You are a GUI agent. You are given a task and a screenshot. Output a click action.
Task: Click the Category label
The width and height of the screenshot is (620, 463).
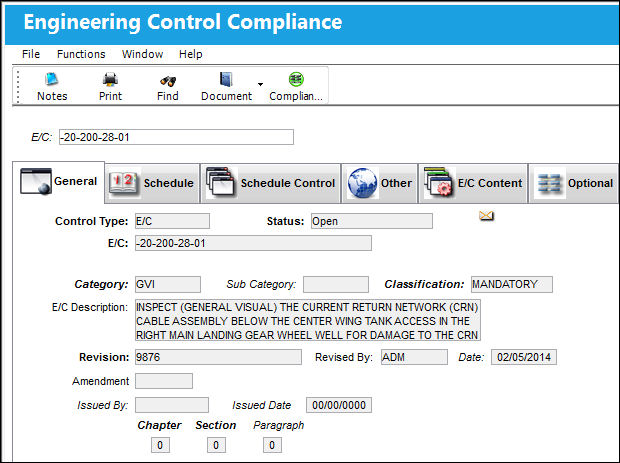click(101, 284)
